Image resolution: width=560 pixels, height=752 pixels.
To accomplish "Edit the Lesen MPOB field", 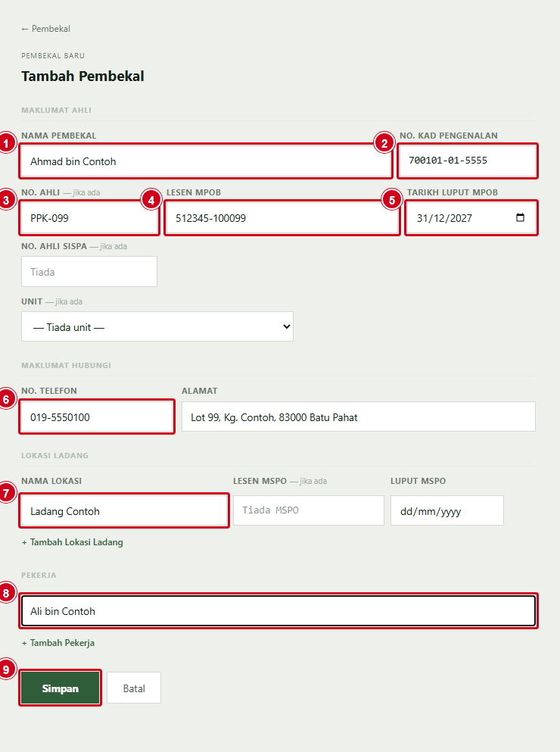I will 282,218.
